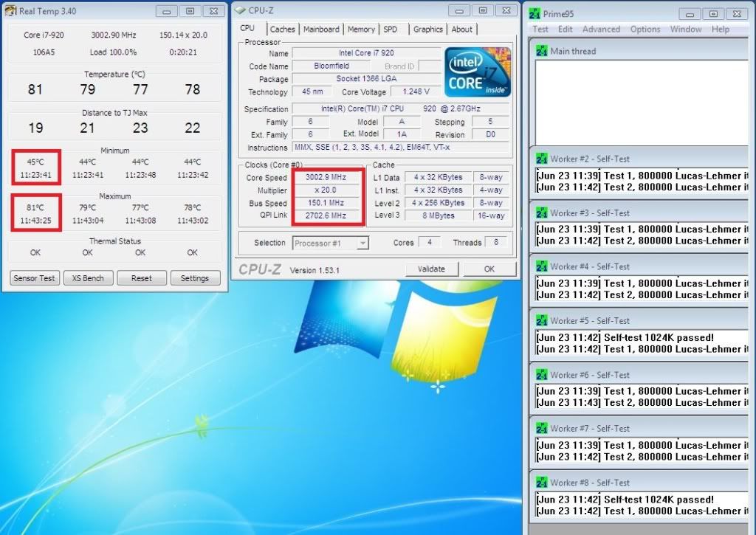This screenshot has width=756, height=535.
Task: Click the Name field showing Intel Core i7 920
Action: [366, 53]
